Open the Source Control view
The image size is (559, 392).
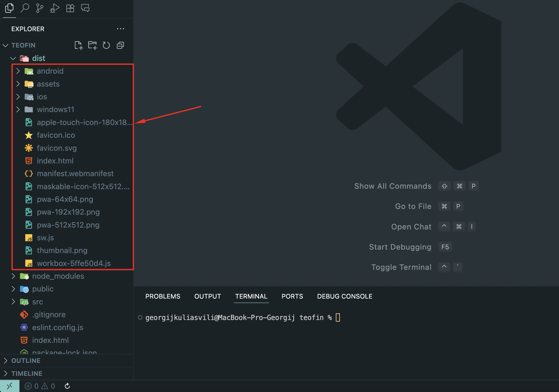(x=39, y=8)
